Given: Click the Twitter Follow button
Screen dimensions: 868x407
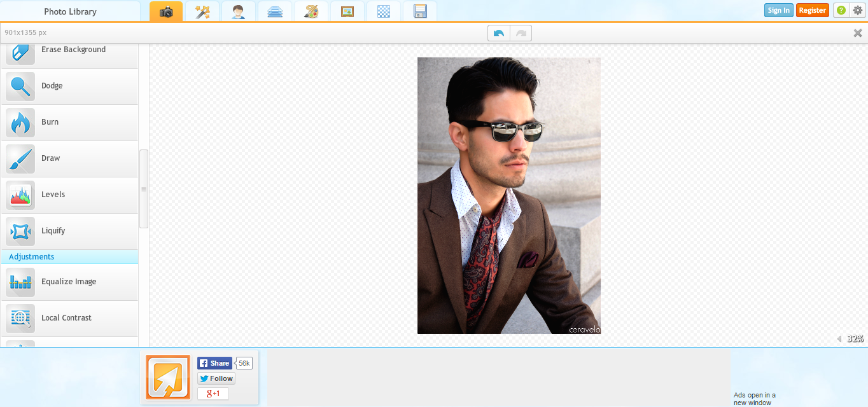Looking at the screenshot, I should (216, 378).
